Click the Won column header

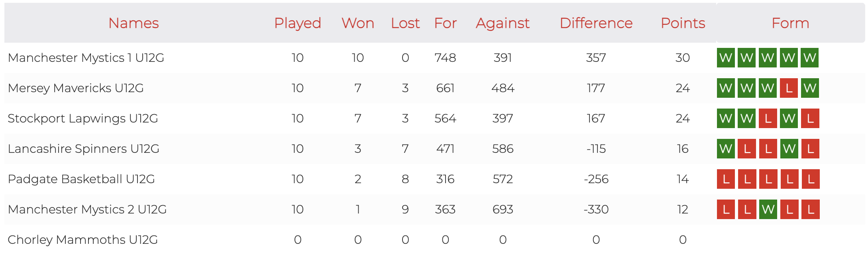[x=357, y=23]
